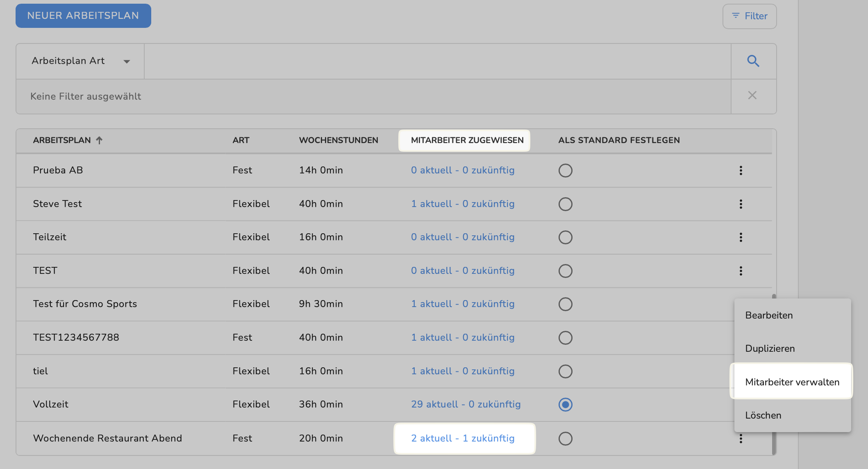
Task: Select Vollzeit standard radio button
Action: pos(565,405)
